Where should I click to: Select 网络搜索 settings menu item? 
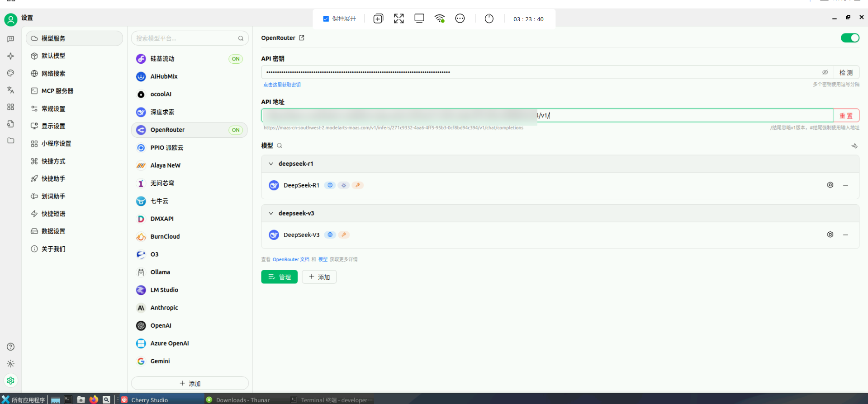pos(74,74)
